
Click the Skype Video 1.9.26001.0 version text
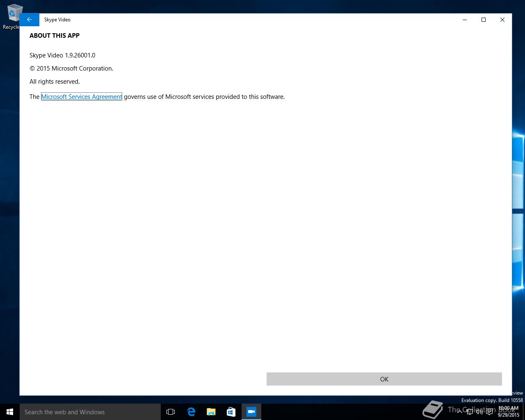click(62, 55)
